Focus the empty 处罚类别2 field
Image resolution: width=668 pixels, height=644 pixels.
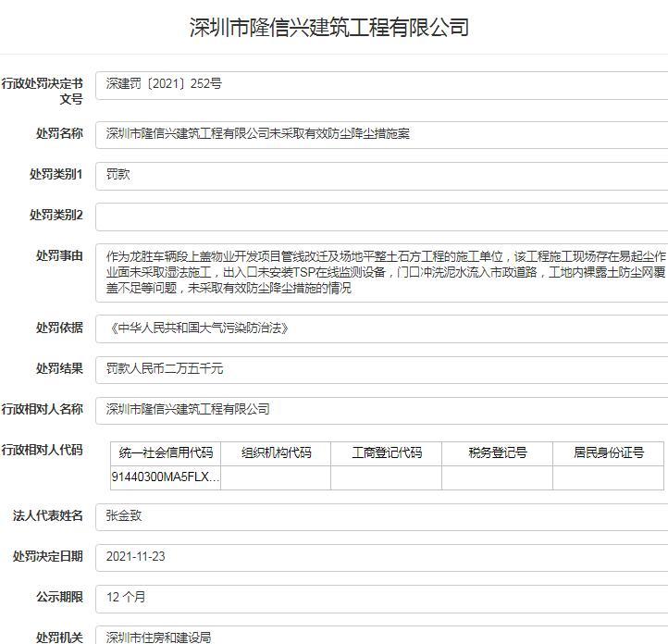pyautogui.click(x=382, y=217)
